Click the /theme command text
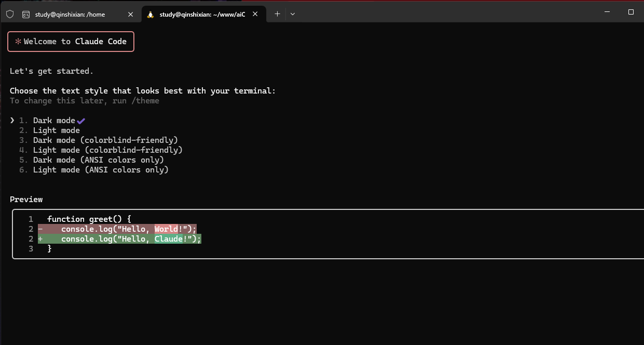The image size is (644, 345). pyautogui.click(x=146, y=100)
